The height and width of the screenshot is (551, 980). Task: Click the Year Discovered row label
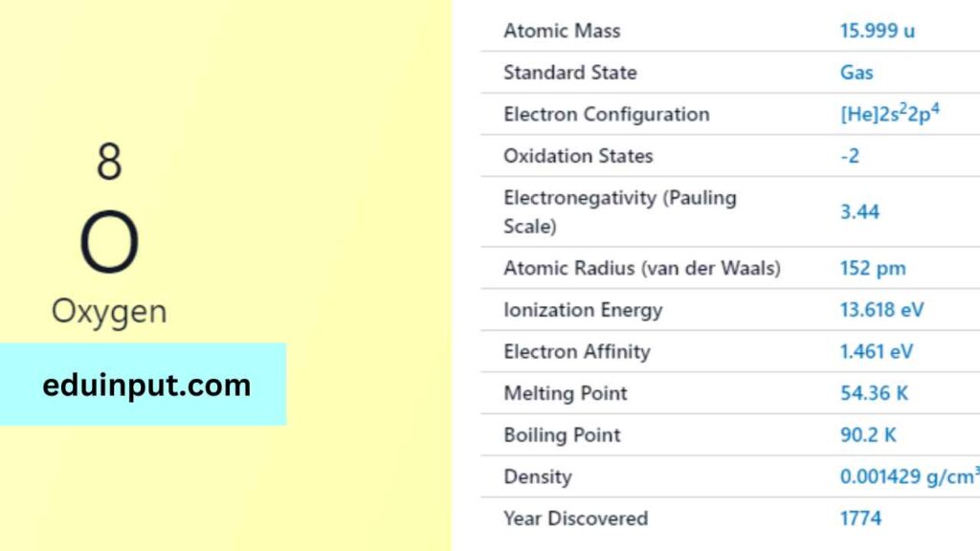click(575, 518)
